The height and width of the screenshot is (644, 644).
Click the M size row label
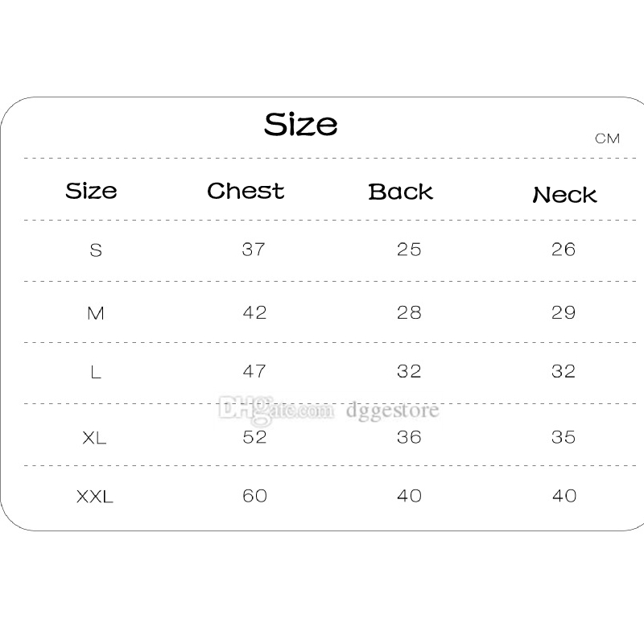point(95,313)
